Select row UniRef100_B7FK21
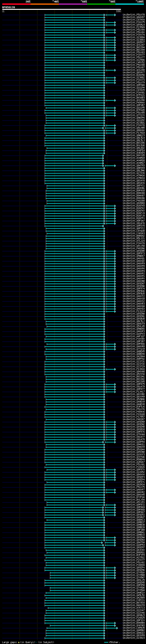This screenshot has height=644, width=146. (134, 95)
